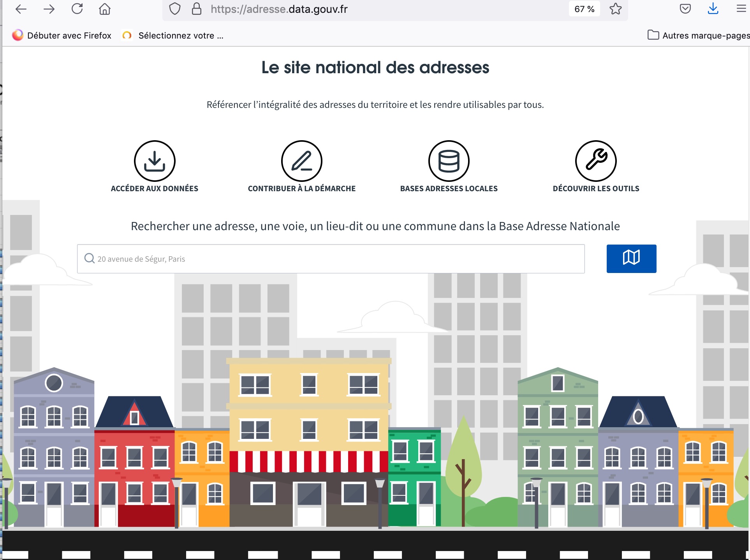Screen dimensions: 750x560
Task: Click the padlock site information icon
Action: point(197,9)
